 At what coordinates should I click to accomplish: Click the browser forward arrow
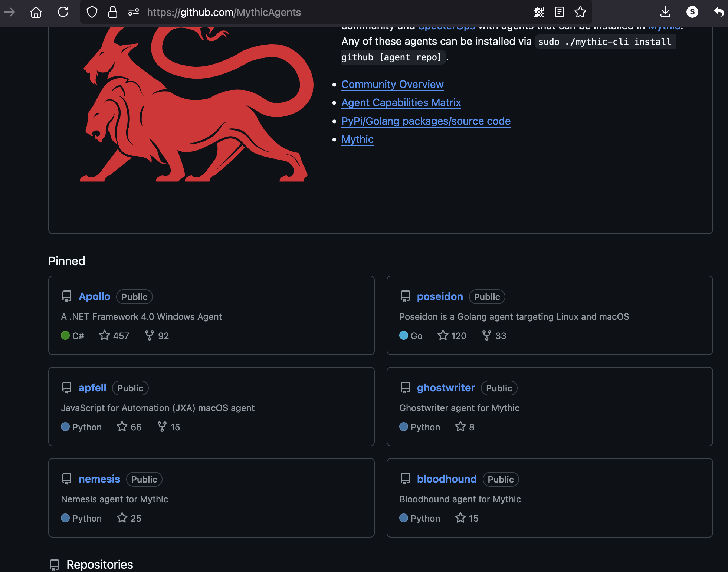(10, 12)
